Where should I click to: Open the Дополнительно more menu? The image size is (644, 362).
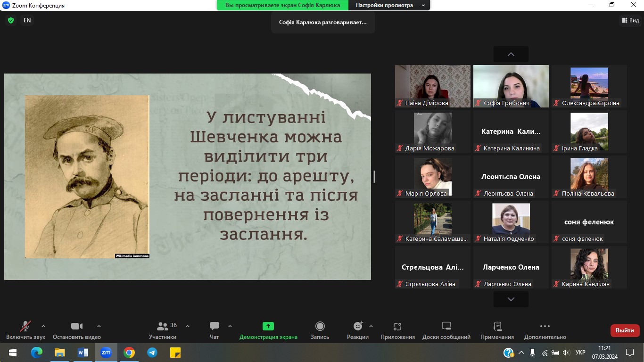(x=545, y=327)
